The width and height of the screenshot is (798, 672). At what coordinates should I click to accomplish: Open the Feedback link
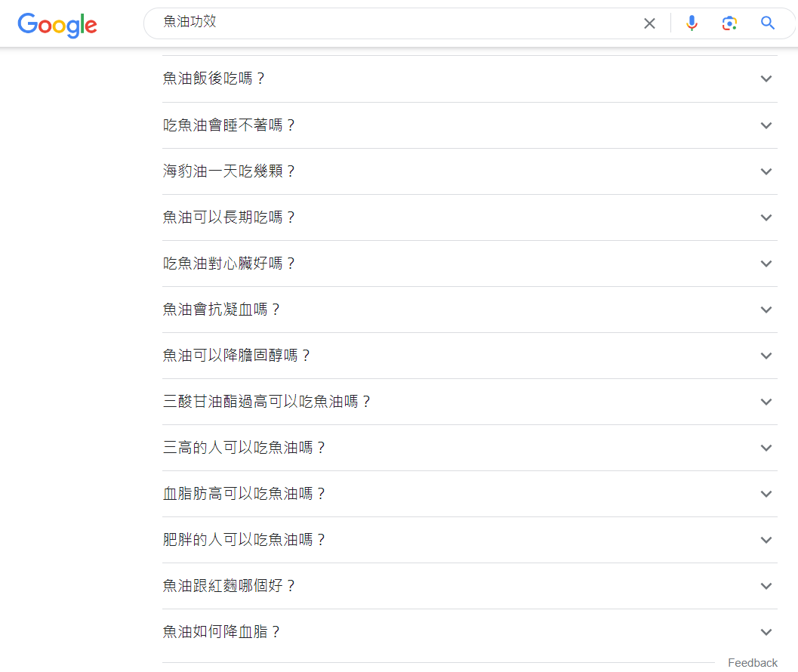click(752, 662)
